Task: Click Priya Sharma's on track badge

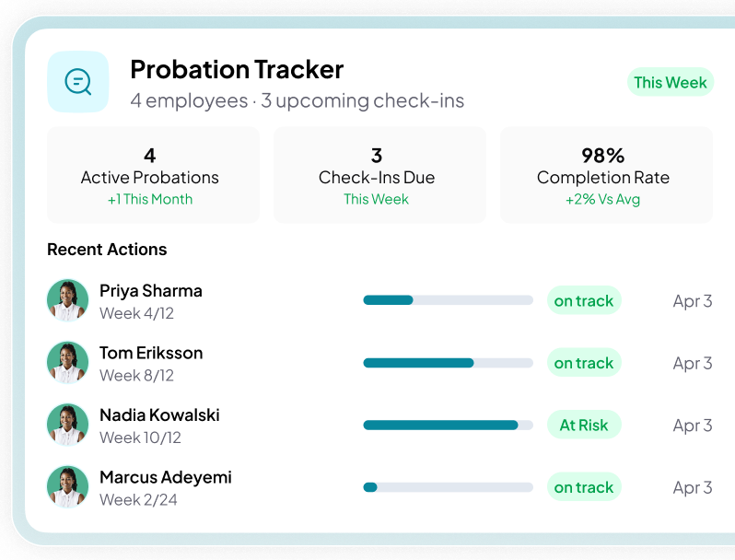Action: pos(584,301)
